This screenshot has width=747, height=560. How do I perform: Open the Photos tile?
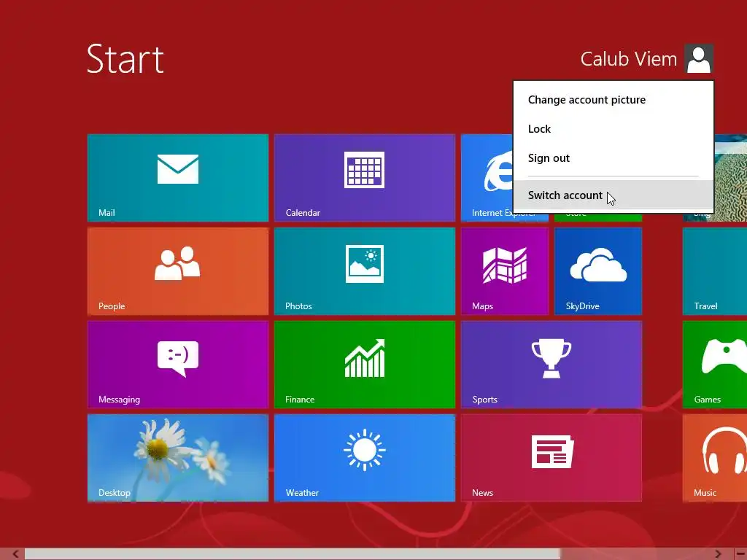pos(365,271)
